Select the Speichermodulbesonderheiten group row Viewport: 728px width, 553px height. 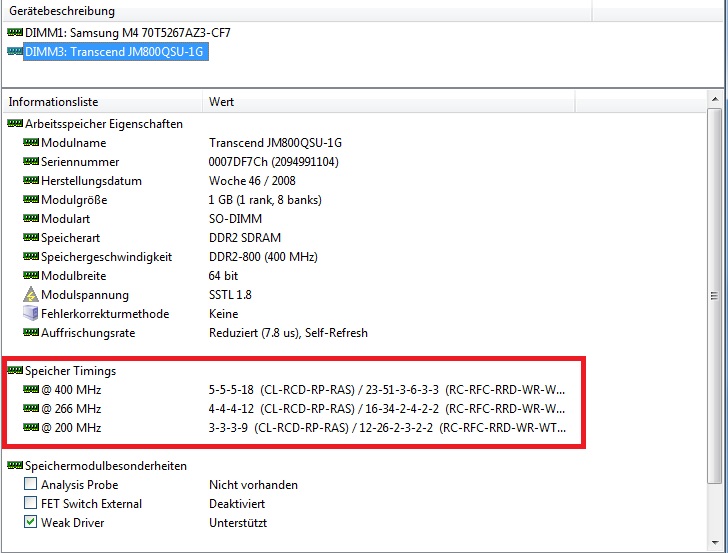[106, 466]
